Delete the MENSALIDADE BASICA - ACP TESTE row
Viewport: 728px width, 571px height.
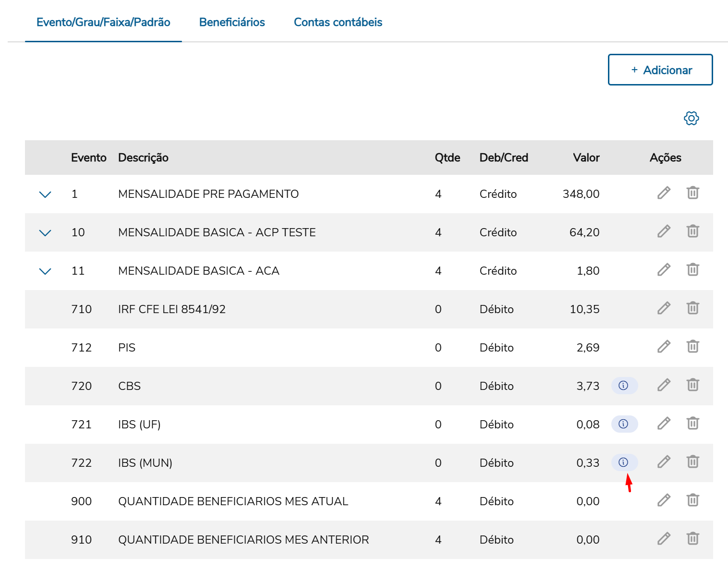pyautogui.click(x=692, y=231)
